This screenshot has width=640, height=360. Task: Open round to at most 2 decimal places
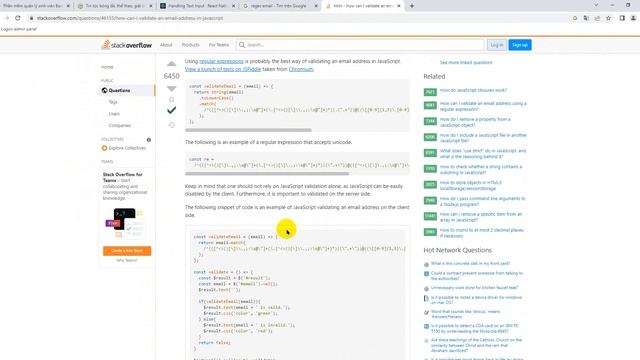(481, 233)
